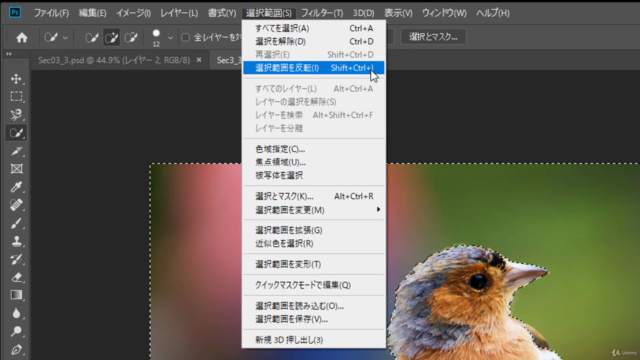Select the Lasso tool

pyautogui.click(x=16, y=115)
